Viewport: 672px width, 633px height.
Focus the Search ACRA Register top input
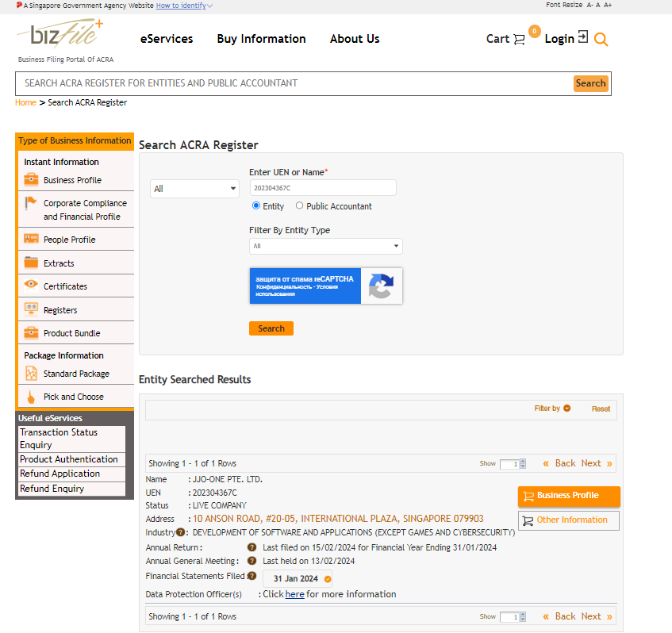point(294,83)
